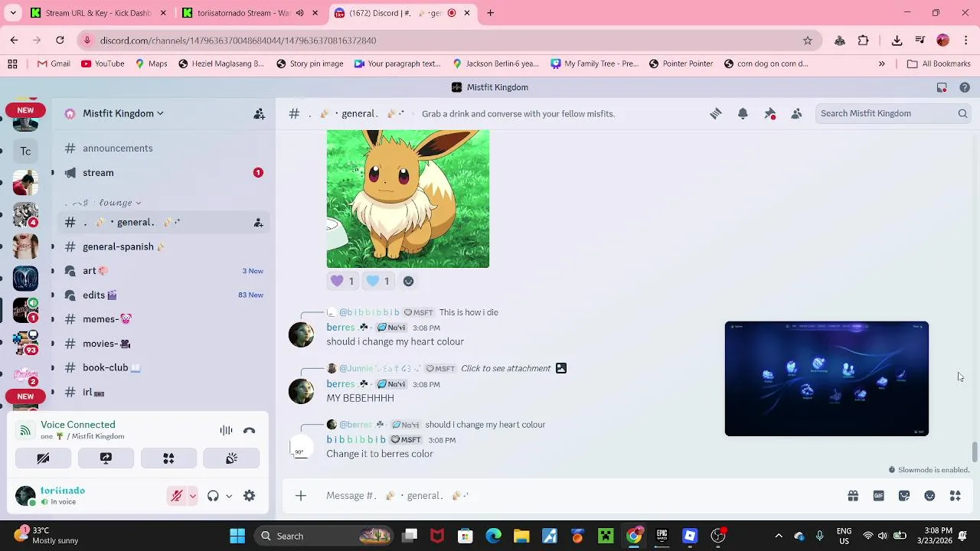Open Discord help icon
The height and width of the screenshot is (551, 980).
point(965,87)
